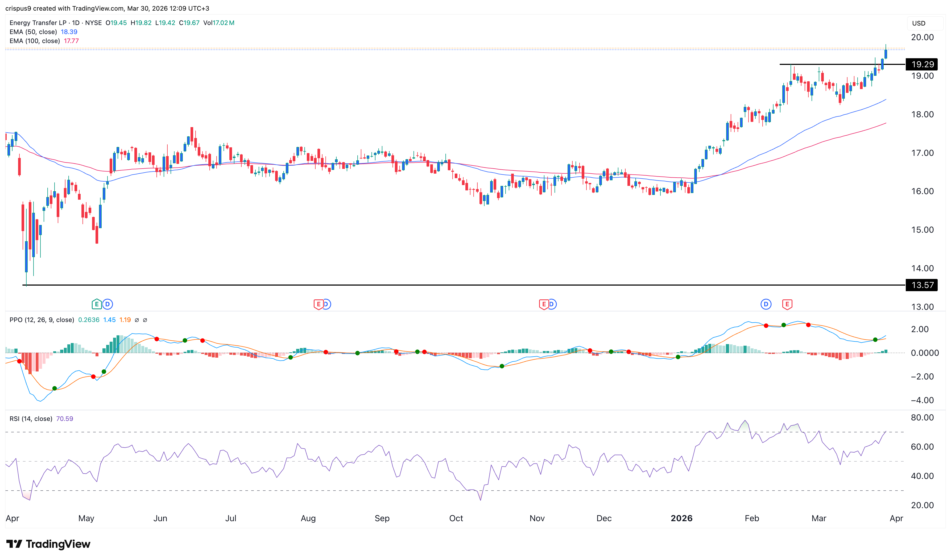Click the dividend marker near May

point(107,304)
